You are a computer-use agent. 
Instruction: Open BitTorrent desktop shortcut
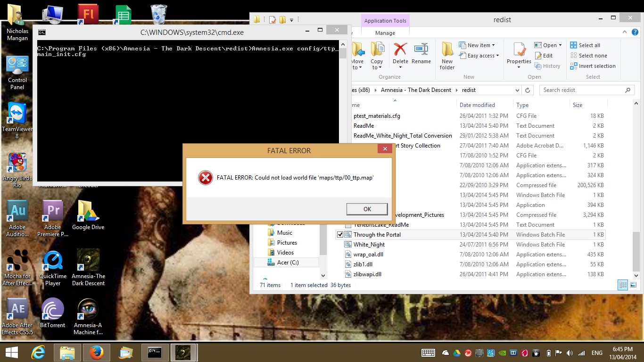(x=53, y=313)
